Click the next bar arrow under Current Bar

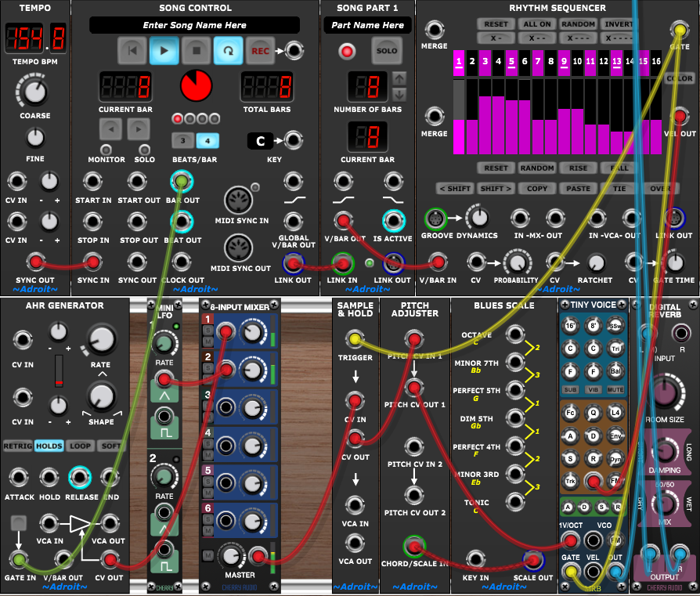coord(139,129)
